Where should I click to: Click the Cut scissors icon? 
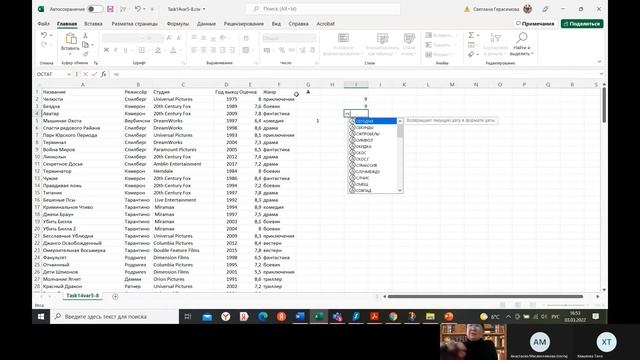(x=85, y=36)
